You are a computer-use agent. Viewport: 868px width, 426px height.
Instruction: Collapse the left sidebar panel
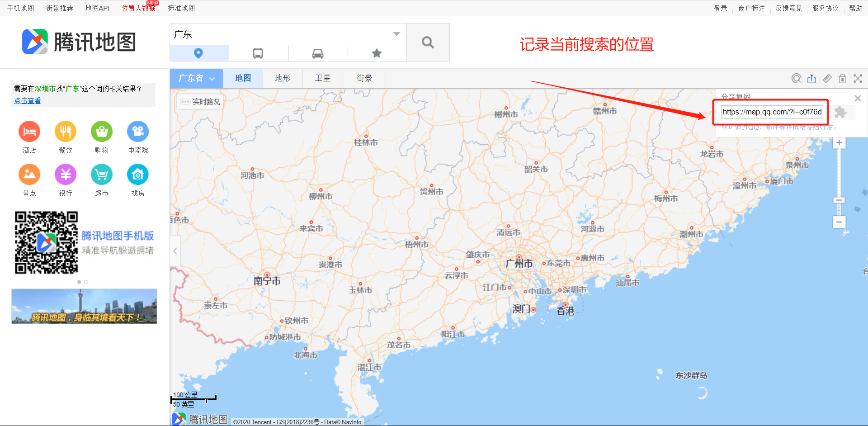[x=175, y=251]
